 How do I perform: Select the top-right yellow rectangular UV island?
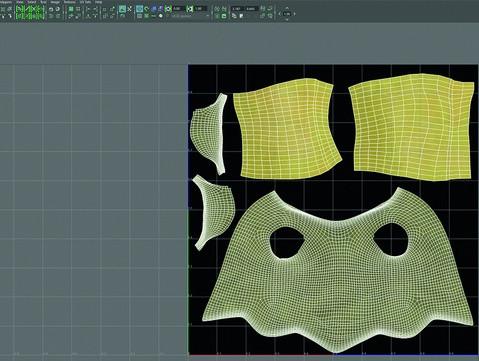tap(412, 127)
